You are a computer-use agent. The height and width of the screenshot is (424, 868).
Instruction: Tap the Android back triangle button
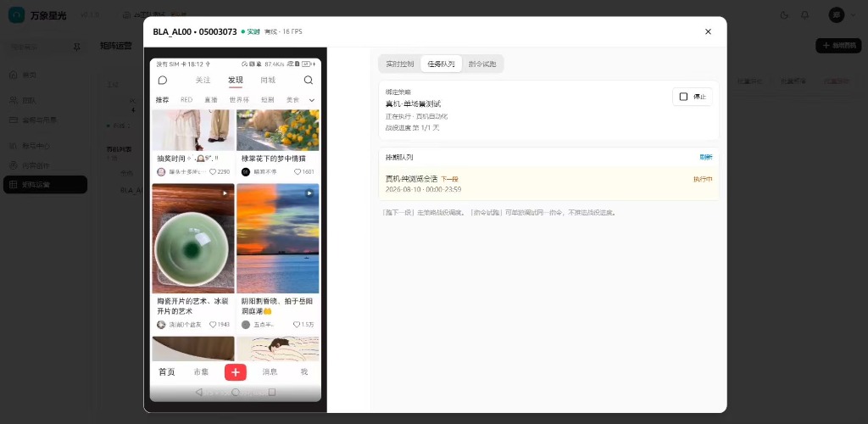pyautogui.click(x=198, y=393)
